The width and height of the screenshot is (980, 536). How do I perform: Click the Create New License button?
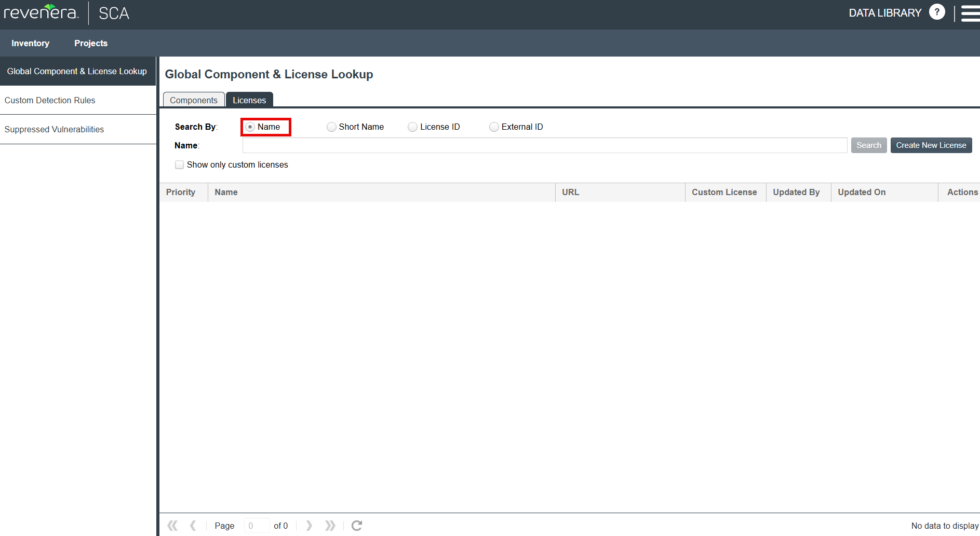[x=931, y=145]
